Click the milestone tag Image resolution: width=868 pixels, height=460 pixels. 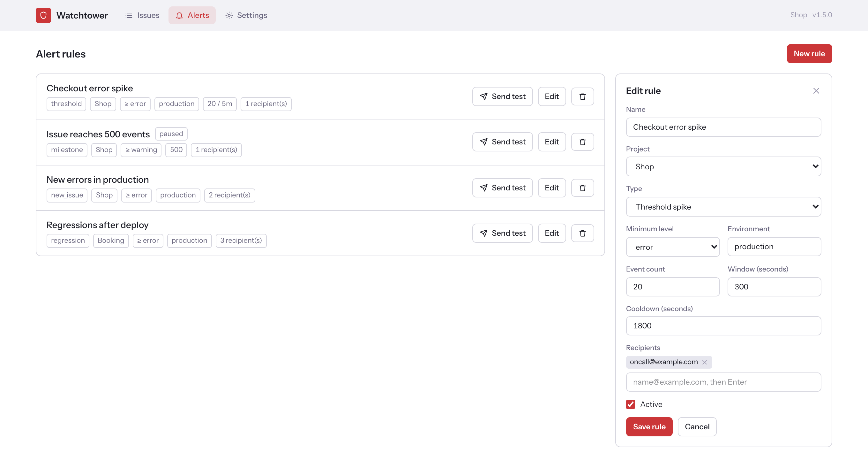tap(67, 150)
